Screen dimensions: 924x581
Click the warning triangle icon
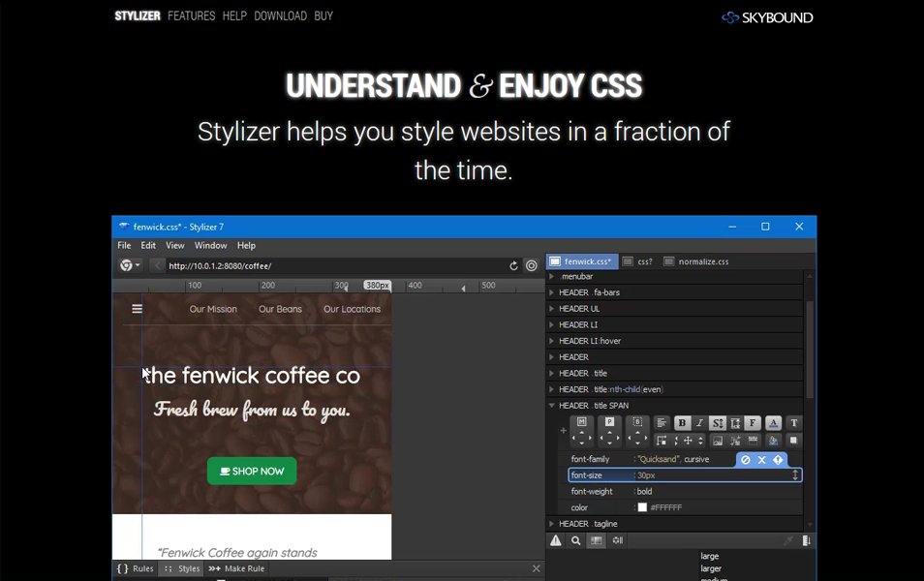(x=556, y=540)
